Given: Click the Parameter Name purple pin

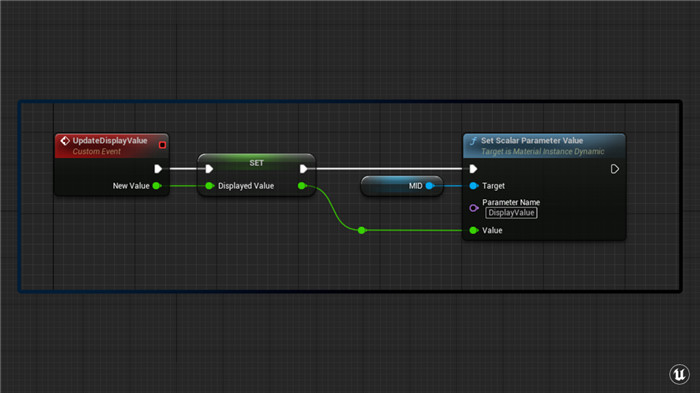Looking at the screenshot, I should (474, 208).
